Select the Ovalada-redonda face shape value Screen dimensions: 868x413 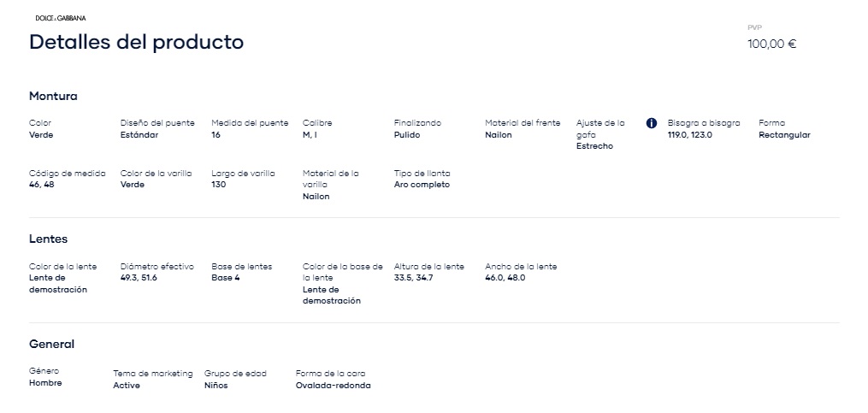(x=334, y=386)
